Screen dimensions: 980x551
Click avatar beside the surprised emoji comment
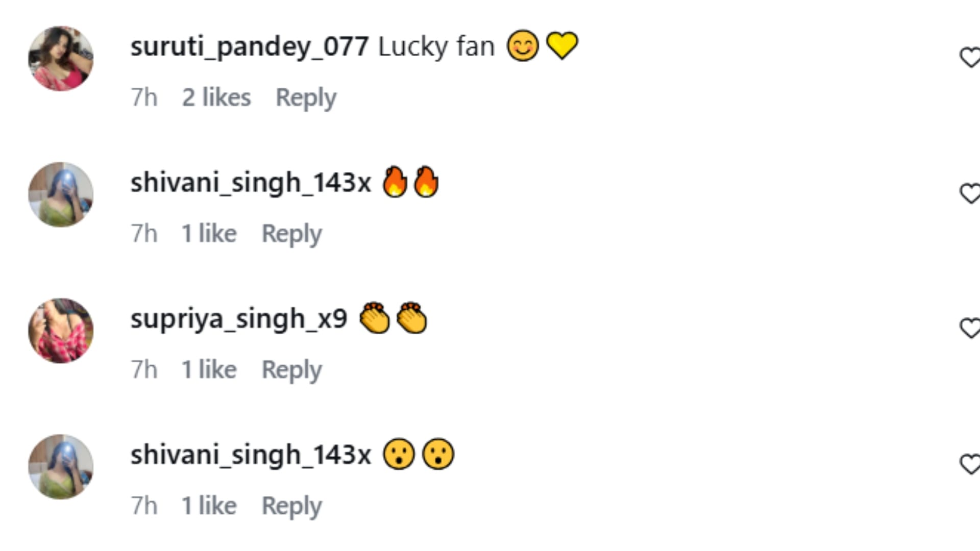tap(61, 467)
